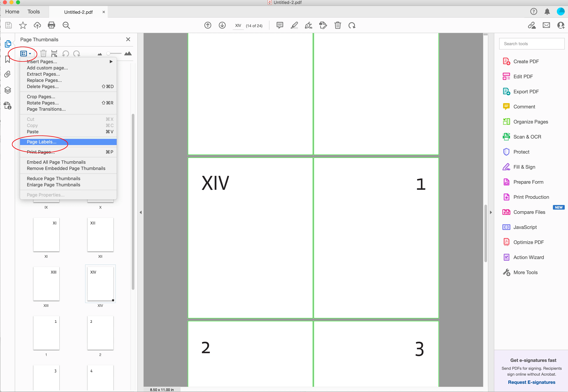The height and width of the screenshot is (392, 568).
Task: Collapse the left navigation pane arrow
Action: 141,212
